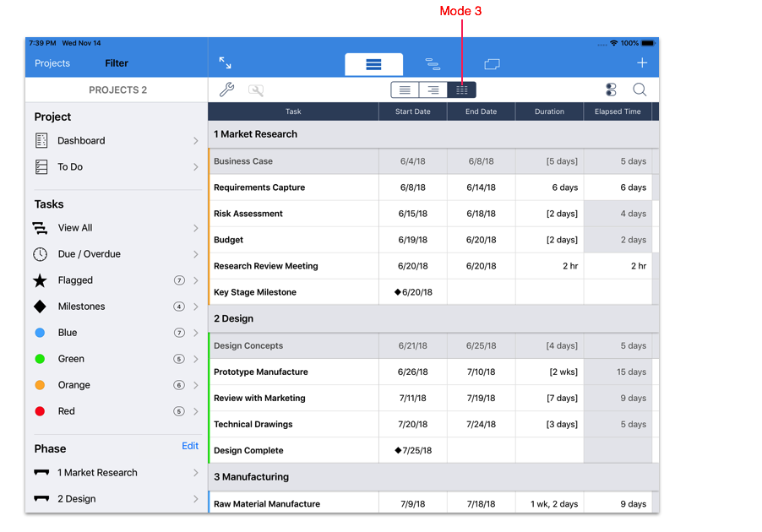Switch to the Gantt chart view tab
762x532 pixels.
433,64
